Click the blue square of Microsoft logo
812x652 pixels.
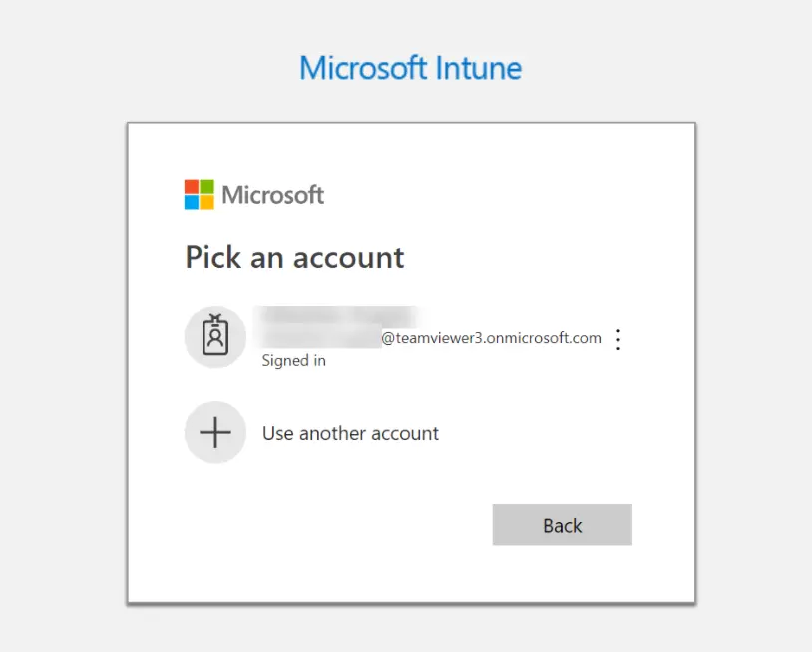pyautogui.click(x=192, y=202)
